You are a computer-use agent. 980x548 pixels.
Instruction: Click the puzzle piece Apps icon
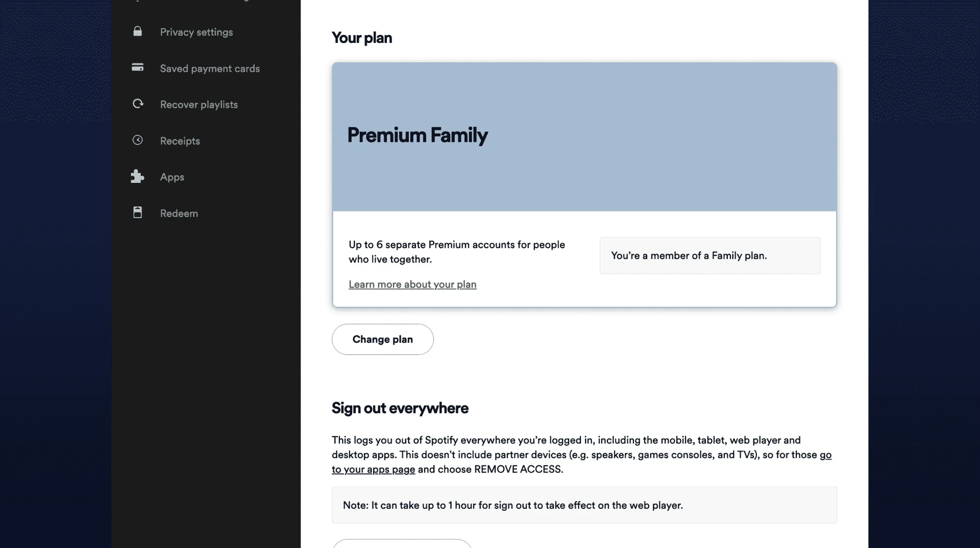(x=137, y=177)
